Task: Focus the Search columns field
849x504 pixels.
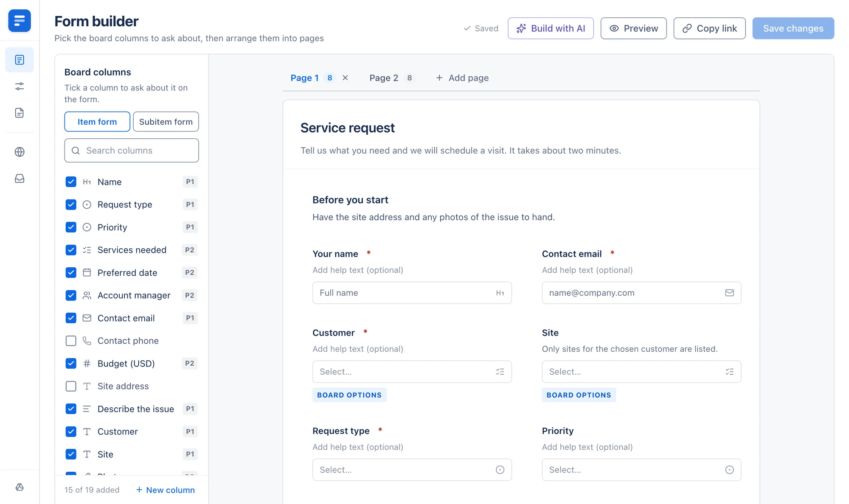Action: [131, 151]
